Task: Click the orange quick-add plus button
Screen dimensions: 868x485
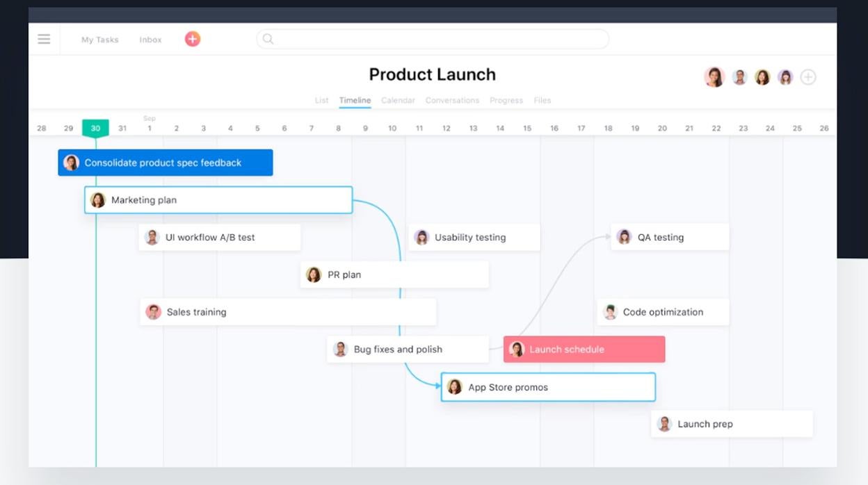Action: point(192,39)
